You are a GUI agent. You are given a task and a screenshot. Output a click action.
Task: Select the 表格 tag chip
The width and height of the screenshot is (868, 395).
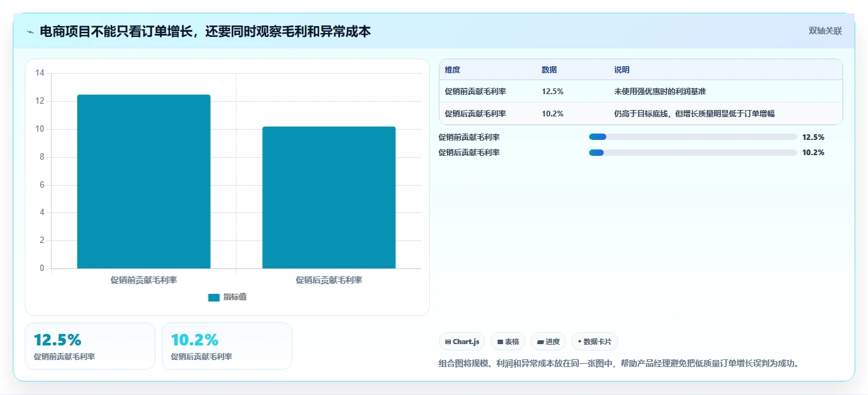point(508,342)
